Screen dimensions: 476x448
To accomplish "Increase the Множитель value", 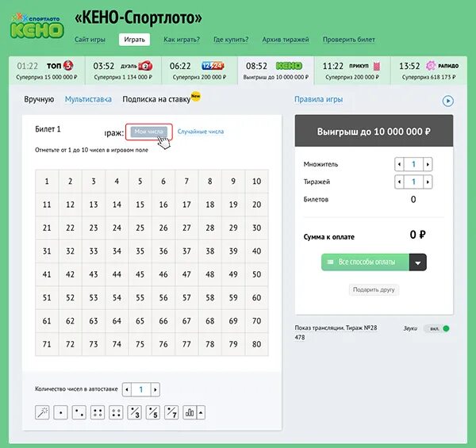I will (x=428, y=164).
